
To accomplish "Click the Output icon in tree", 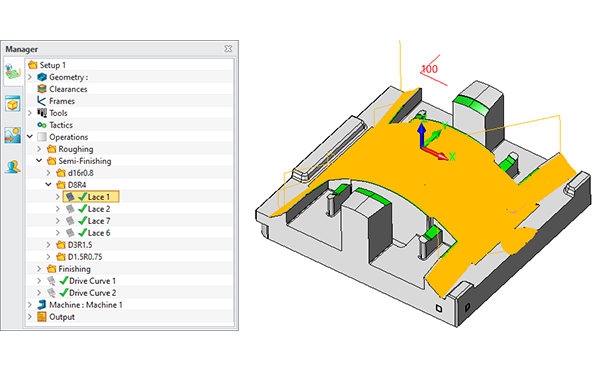I will (42, 317).
